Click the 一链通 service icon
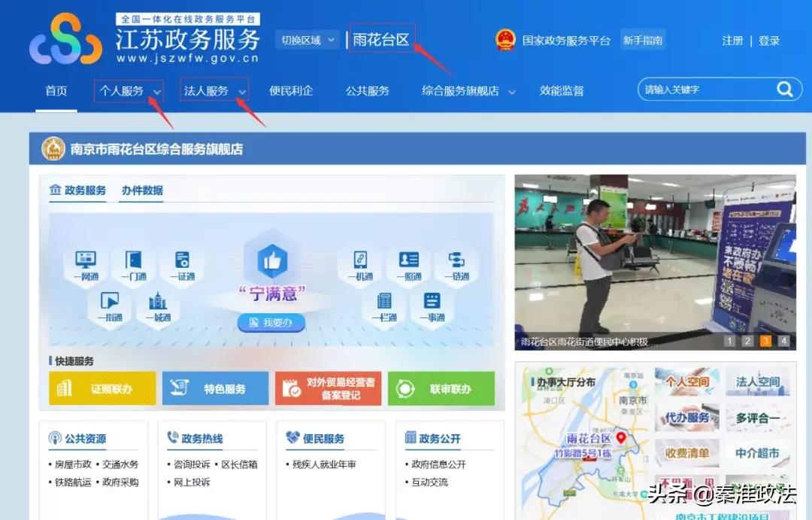This screenshot has height=520, width=812. tap(456, 265)
